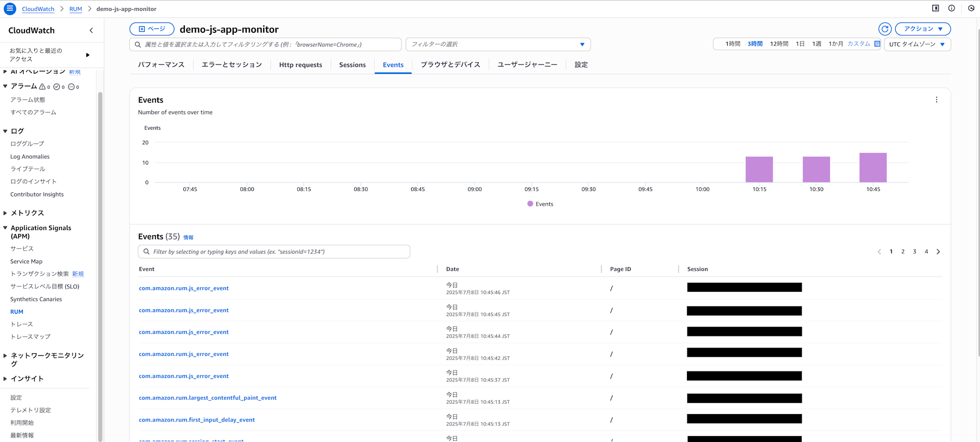
Task: Click the CloudWatch breadcrumb link
Action: [38, 9]
